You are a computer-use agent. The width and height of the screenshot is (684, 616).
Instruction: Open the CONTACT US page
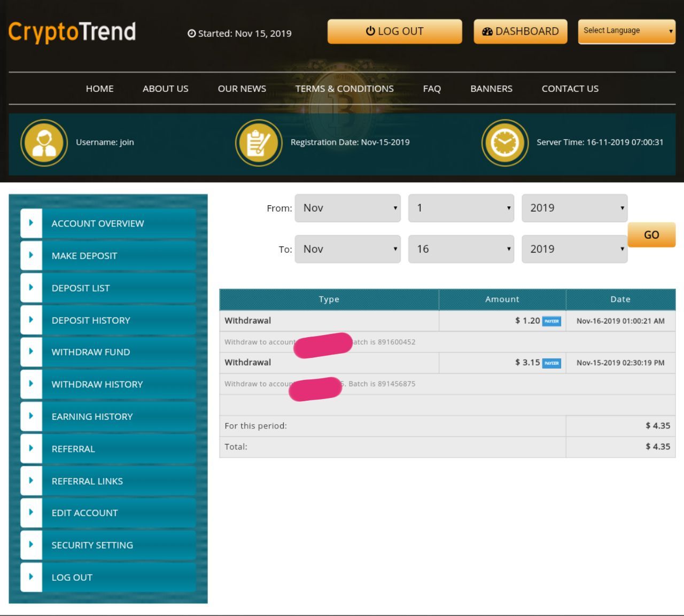point(570,89)
